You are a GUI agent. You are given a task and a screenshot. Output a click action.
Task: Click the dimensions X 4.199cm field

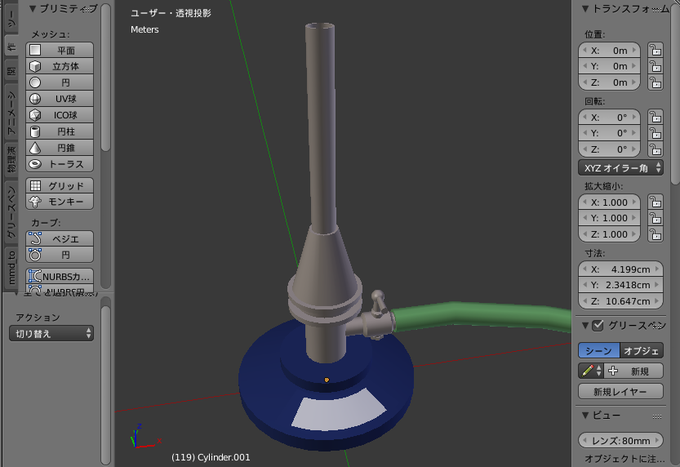[x=621, y=269]
